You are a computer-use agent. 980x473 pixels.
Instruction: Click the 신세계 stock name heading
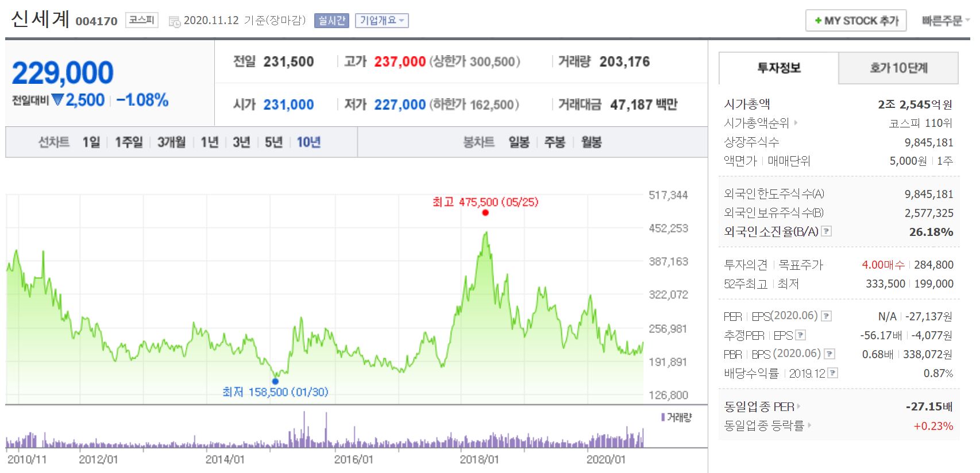[40, 19]
